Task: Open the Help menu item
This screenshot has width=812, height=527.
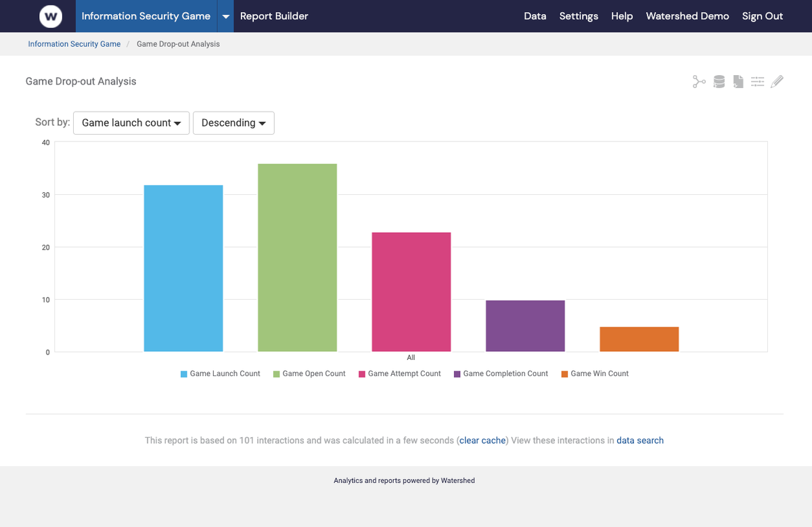Action: click(622, 16)
